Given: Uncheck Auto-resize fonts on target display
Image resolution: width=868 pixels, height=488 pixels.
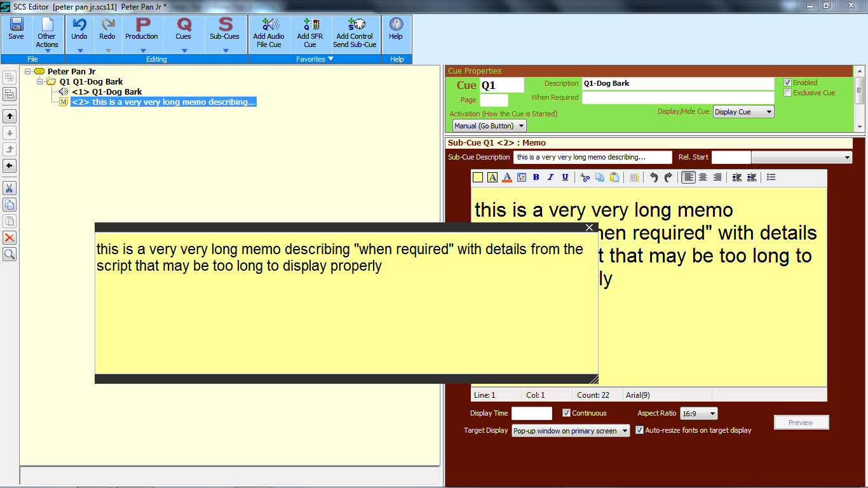Looking at the screenshot, I should (x=639, y=430).
